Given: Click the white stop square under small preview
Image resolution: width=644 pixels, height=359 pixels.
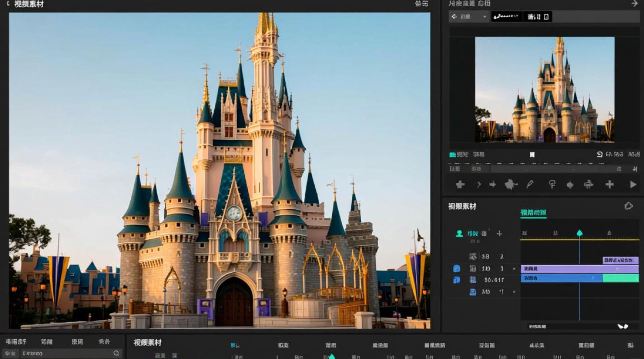Looking at the screenshot, I should [x=532, y=155].
